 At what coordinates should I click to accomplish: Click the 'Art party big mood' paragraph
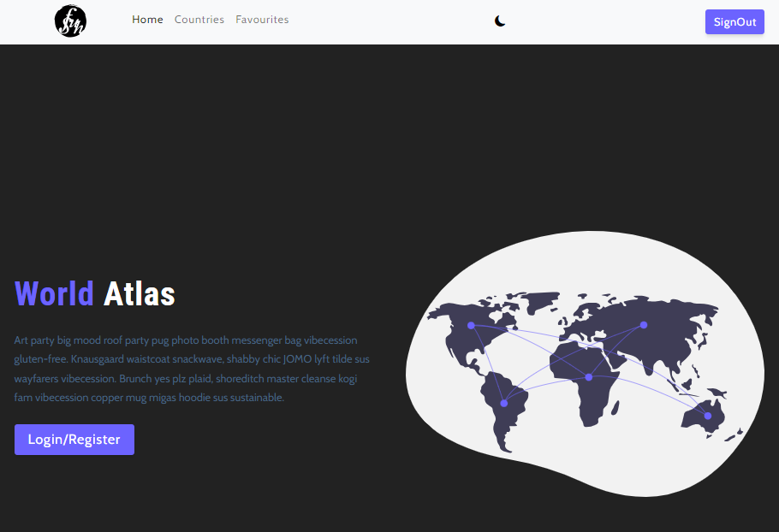(x=192, y=369)
